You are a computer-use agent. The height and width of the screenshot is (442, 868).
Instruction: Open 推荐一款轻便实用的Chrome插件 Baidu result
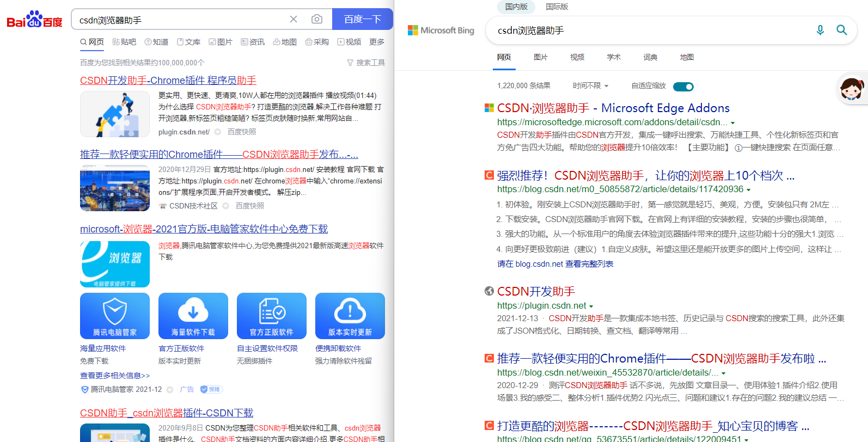219,155
